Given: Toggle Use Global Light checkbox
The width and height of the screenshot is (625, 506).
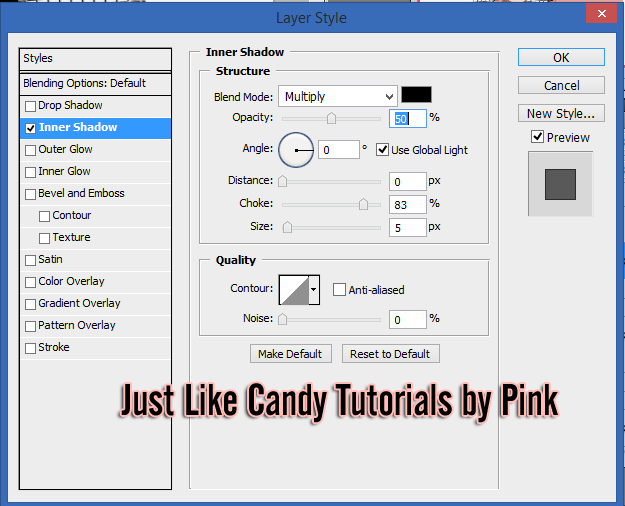Looking at the screenshot, I should tap(382, 150).
